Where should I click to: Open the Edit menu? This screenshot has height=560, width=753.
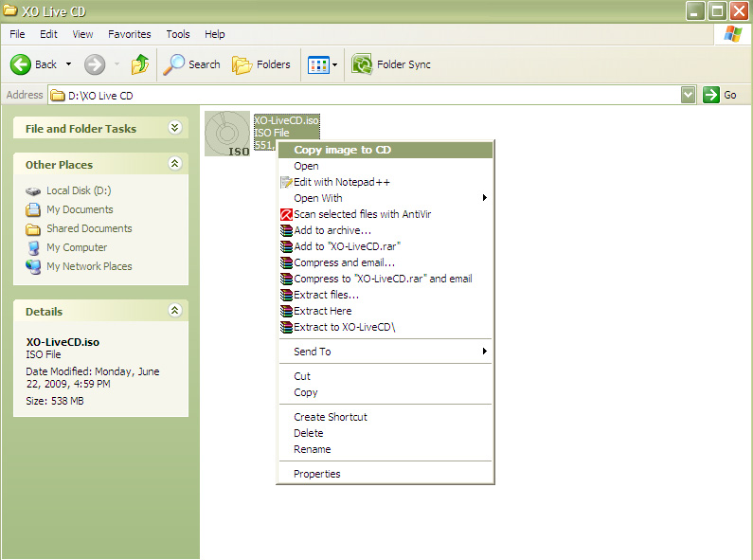click(x=48, y=34)
